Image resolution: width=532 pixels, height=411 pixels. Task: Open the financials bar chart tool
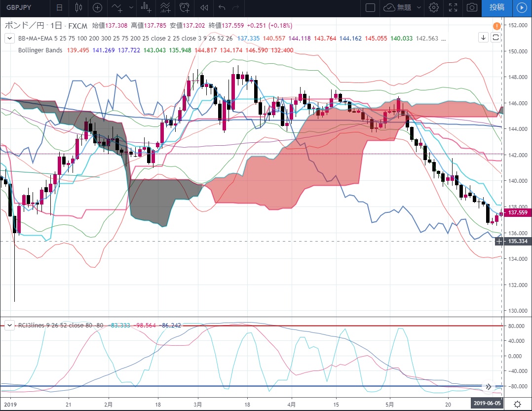[x=146, y=7]
